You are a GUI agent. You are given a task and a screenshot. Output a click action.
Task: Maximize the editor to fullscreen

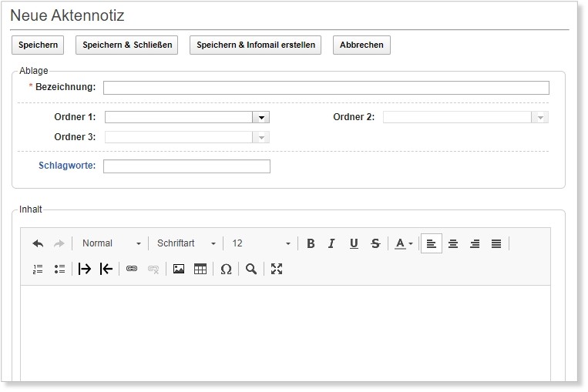coord(277,269)
